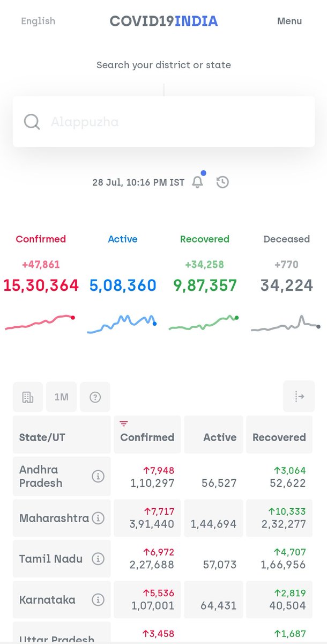Click the +34,258 recovered increase
Image resolution: width=327 pixels, height=644 pixels.
coord(205,265)
